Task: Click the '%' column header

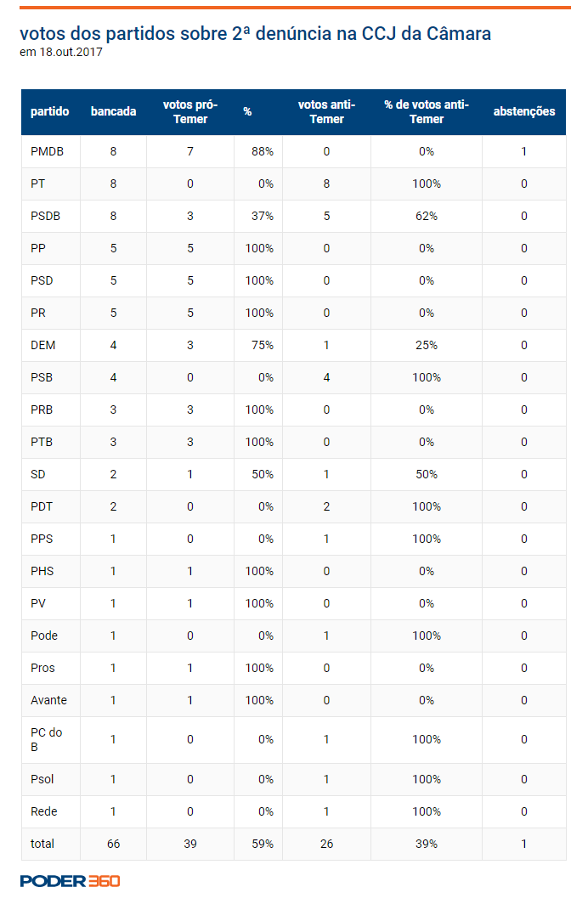Action: [247, 111]
